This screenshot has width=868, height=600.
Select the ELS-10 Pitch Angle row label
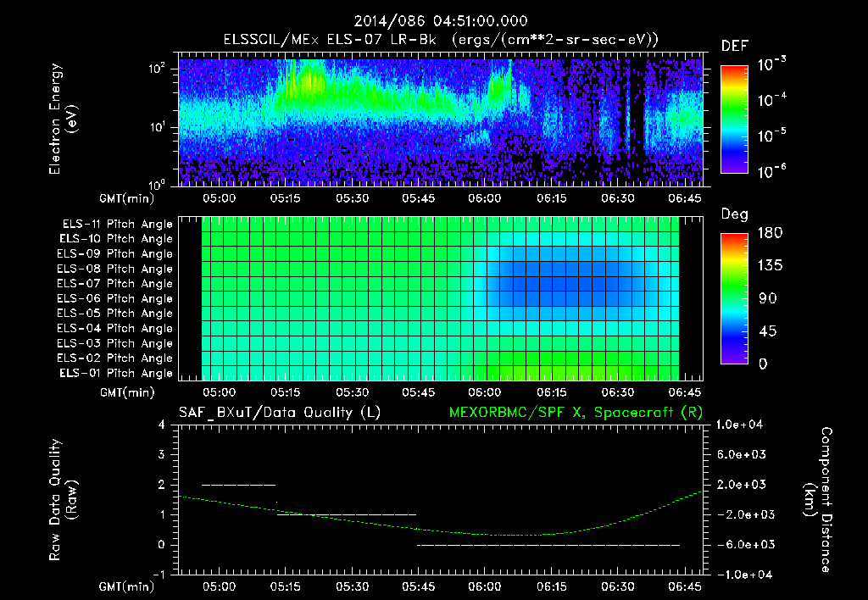click(x=116, y=239)
